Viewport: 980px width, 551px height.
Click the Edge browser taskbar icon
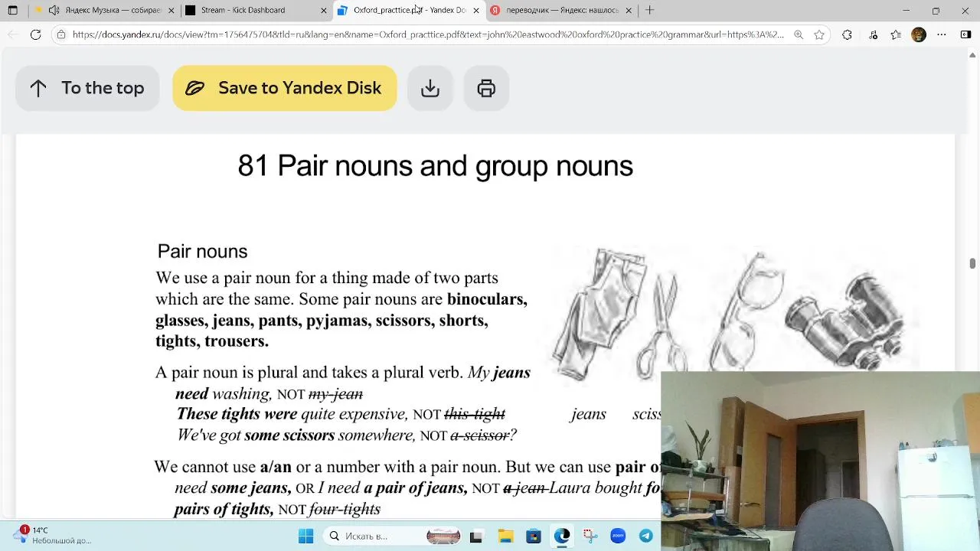coord(562,536)
